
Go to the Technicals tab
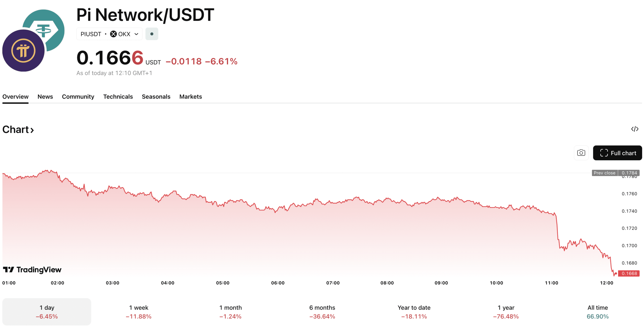pos(118,97)
